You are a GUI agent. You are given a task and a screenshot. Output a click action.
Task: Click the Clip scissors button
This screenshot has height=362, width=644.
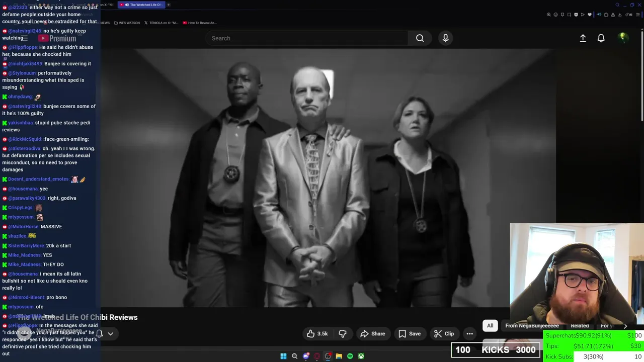[444, 334]
